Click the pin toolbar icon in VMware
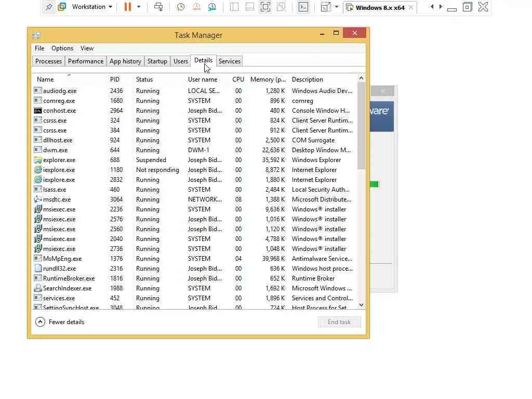Image resolution: width=532 pixels, height=399 pixels. coord(49,7)
